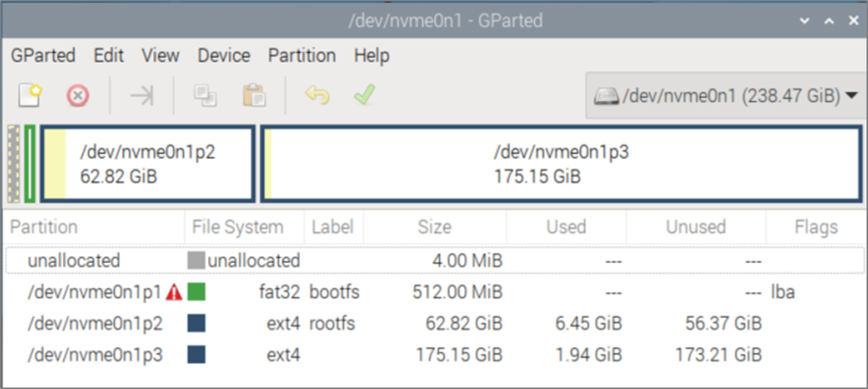This screenshot has height=389, width=868.
Task: Click the Unused column header
Action: click(x=696, y=226)
